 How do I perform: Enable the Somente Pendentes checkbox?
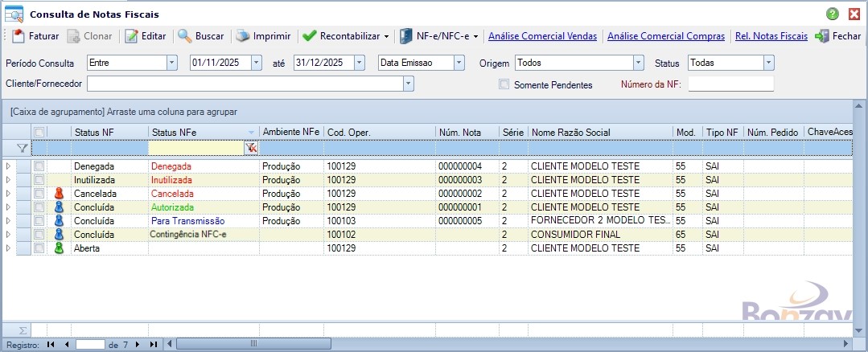point(504,84)
